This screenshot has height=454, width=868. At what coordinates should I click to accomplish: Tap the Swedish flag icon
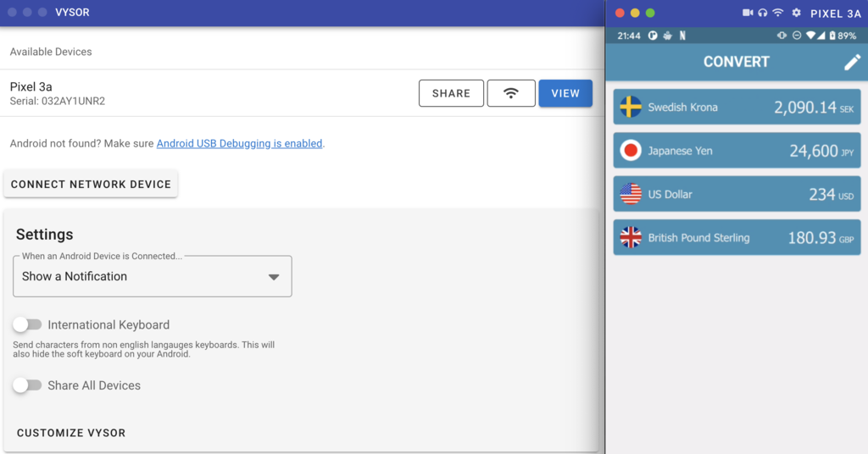[x=631, y=107]
